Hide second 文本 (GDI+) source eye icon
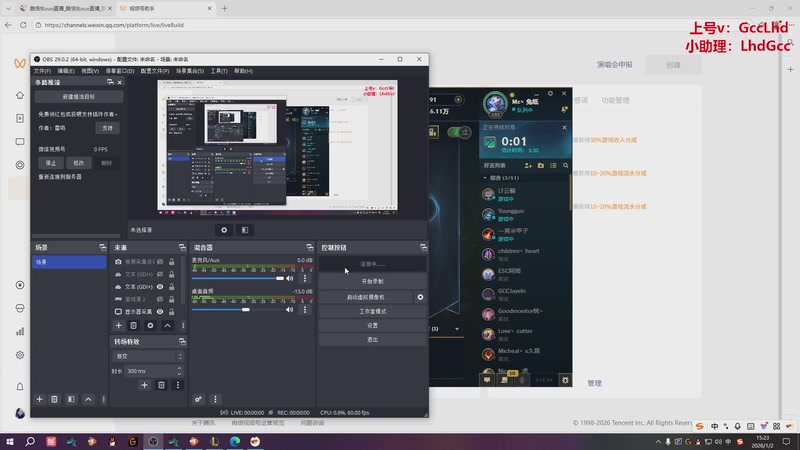The height and width of the screenshot is (450, 800). pos(160,287)
